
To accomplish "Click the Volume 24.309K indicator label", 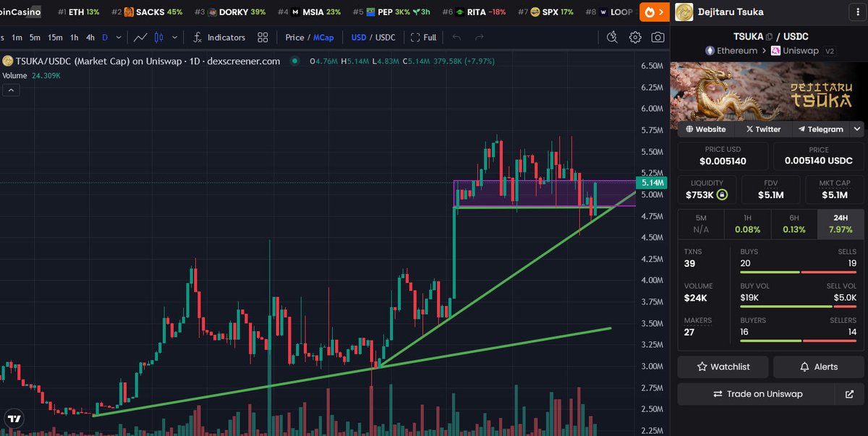I will click(x=31, y=75).
